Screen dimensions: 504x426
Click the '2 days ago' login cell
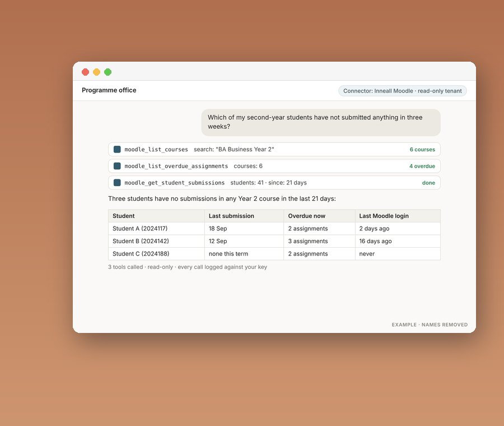coord(398,229)
